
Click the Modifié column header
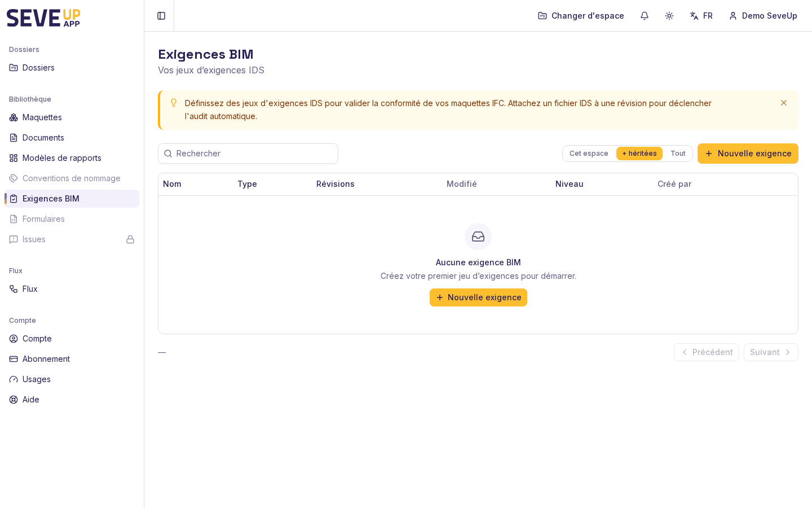coord(462,184)
